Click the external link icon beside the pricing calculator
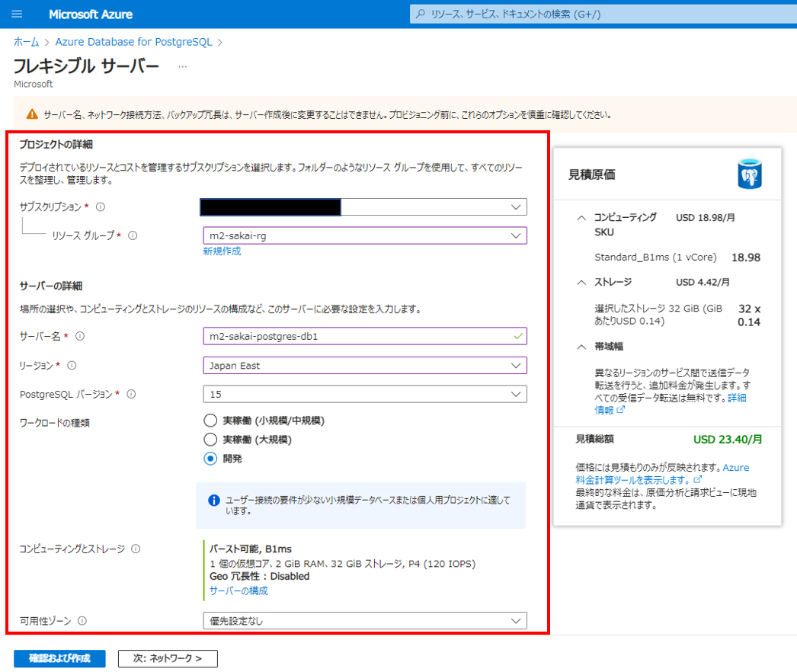This screenshot has width=797, height=672. click(x=697, y=479)
